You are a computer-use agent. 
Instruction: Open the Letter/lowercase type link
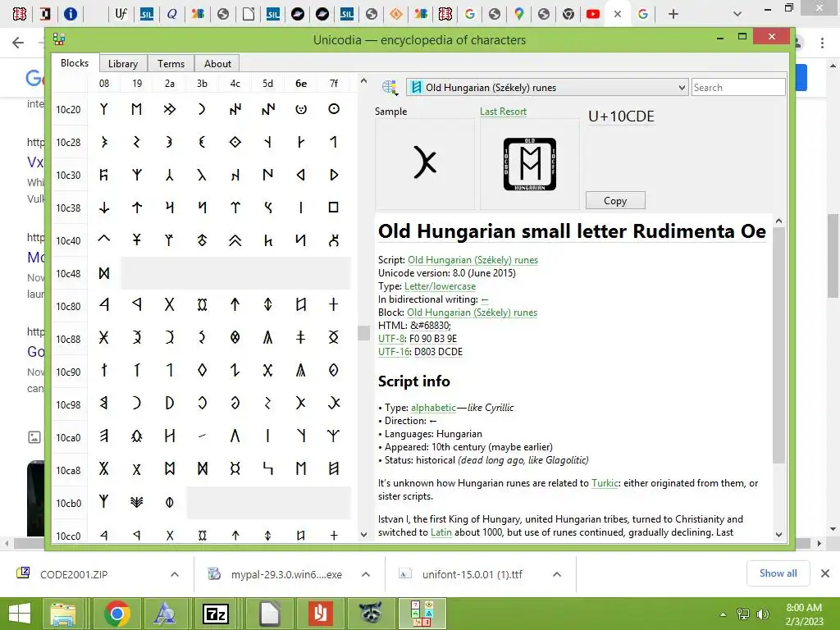440,286
